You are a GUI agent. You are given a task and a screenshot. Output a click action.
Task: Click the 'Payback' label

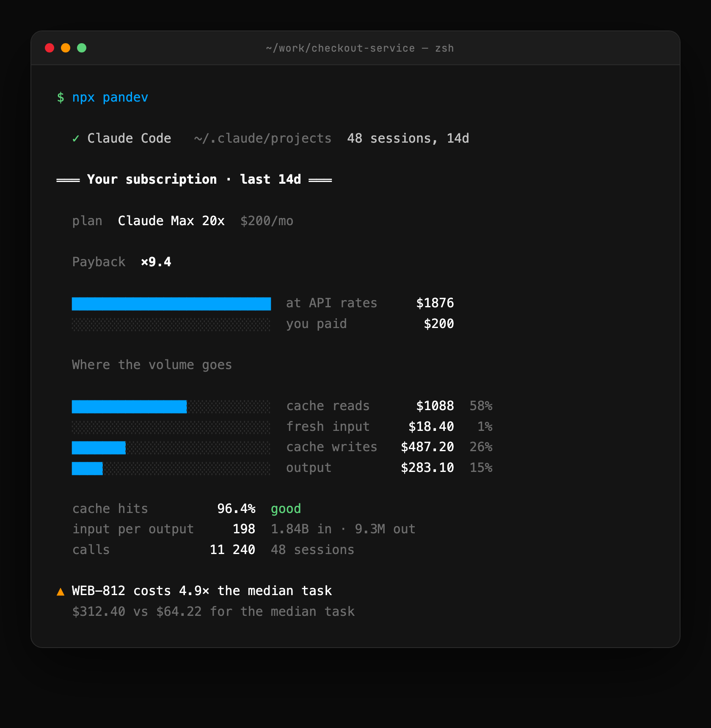(x=99, y=262)
